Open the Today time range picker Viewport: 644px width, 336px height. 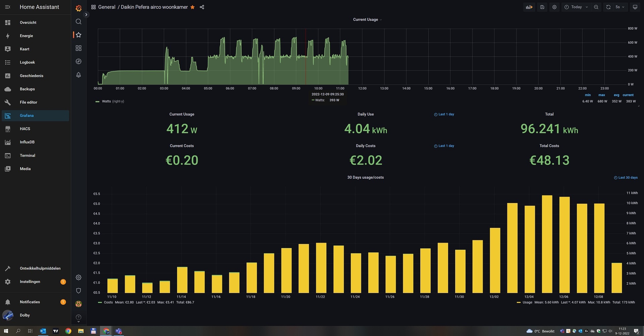(x=576, y=7)
